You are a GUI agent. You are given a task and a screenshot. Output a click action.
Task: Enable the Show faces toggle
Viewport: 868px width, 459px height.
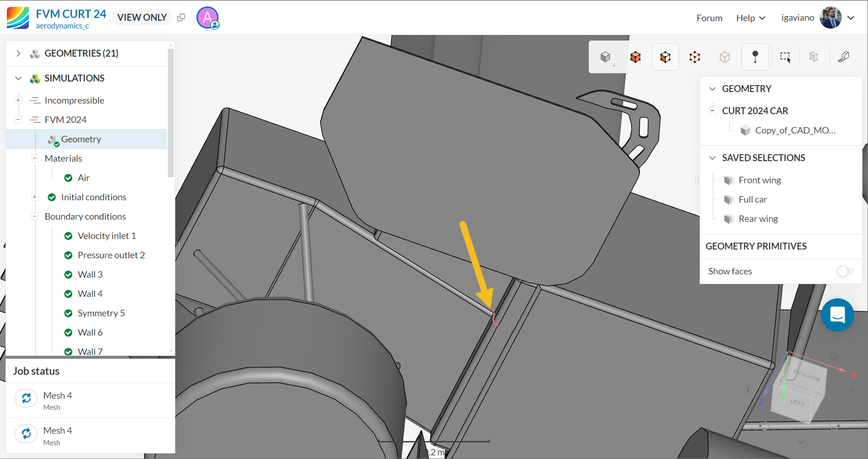[845, 271]
